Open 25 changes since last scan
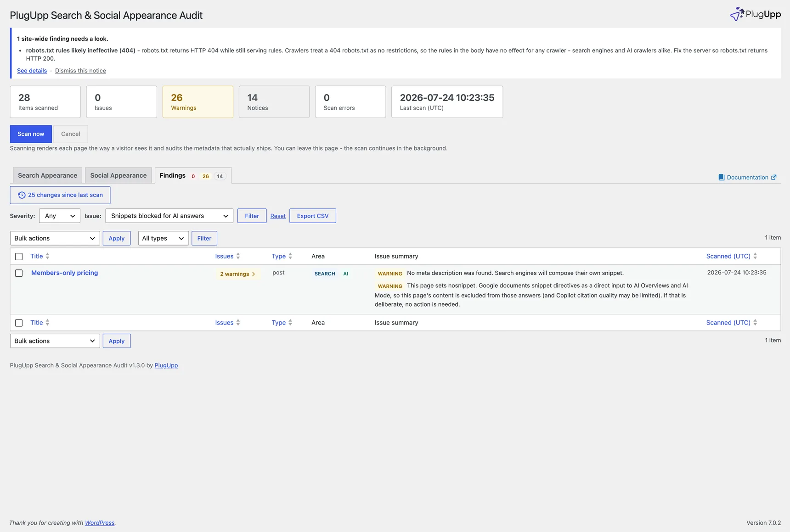The width and height of the screenshot is (790, 532). click(x=60, y=195)
